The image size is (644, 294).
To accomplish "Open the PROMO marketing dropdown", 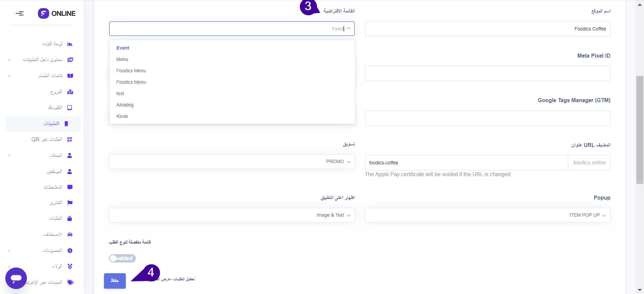I will 232,161.
